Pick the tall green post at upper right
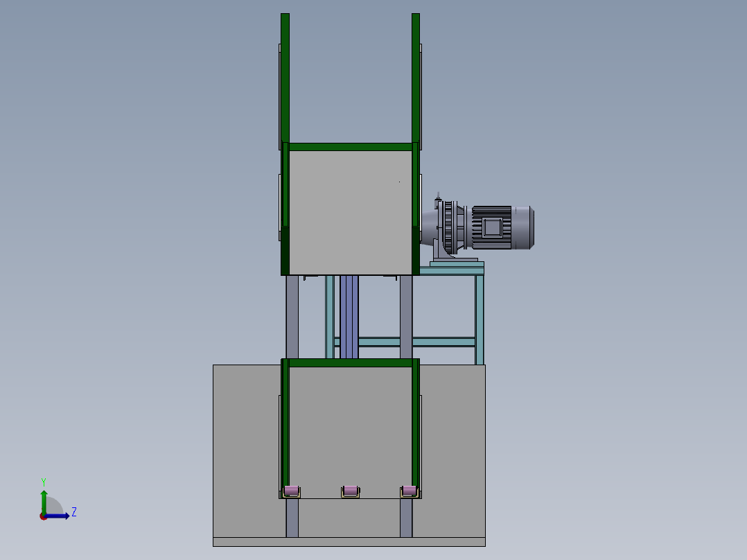This screenshot has height=560, width=747. coord(416,78)
